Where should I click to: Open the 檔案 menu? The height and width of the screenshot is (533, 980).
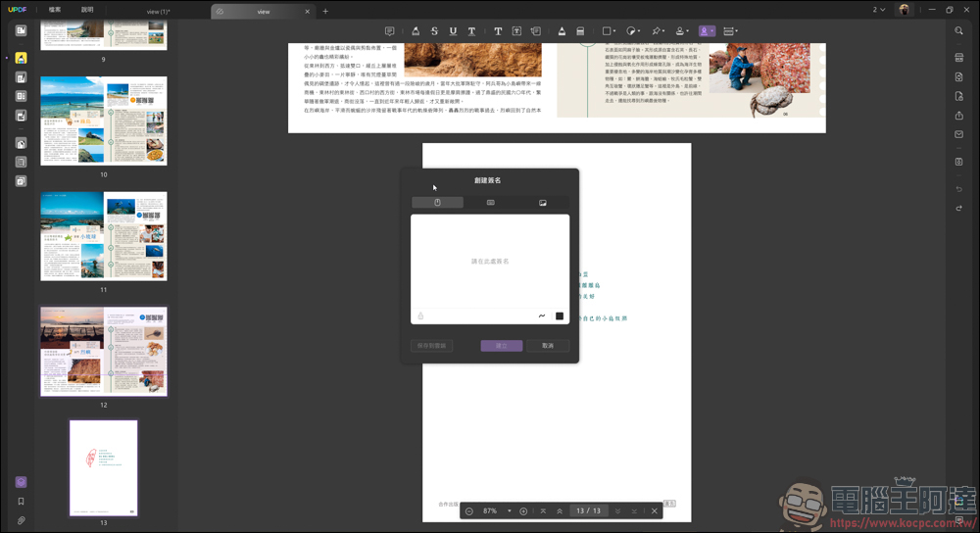tap(55, 10)
